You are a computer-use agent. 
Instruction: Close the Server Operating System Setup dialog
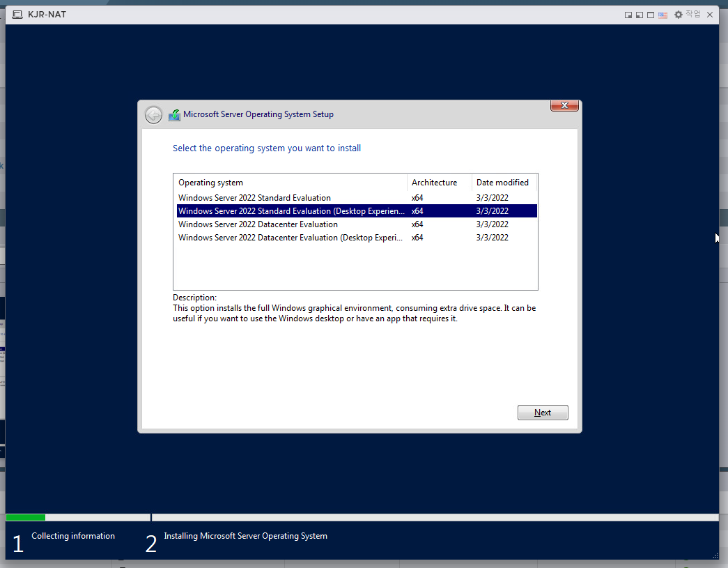564,105
